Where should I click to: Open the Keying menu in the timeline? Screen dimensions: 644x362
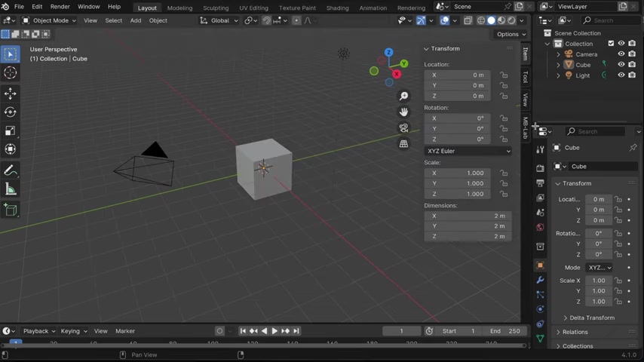click(x=73, y=331)
